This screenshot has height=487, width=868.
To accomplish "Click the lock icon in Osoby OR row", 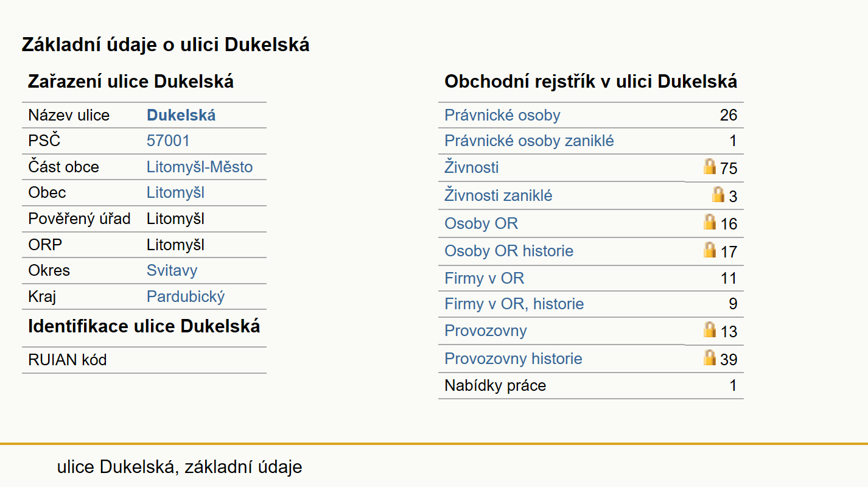I will point(710,222).
